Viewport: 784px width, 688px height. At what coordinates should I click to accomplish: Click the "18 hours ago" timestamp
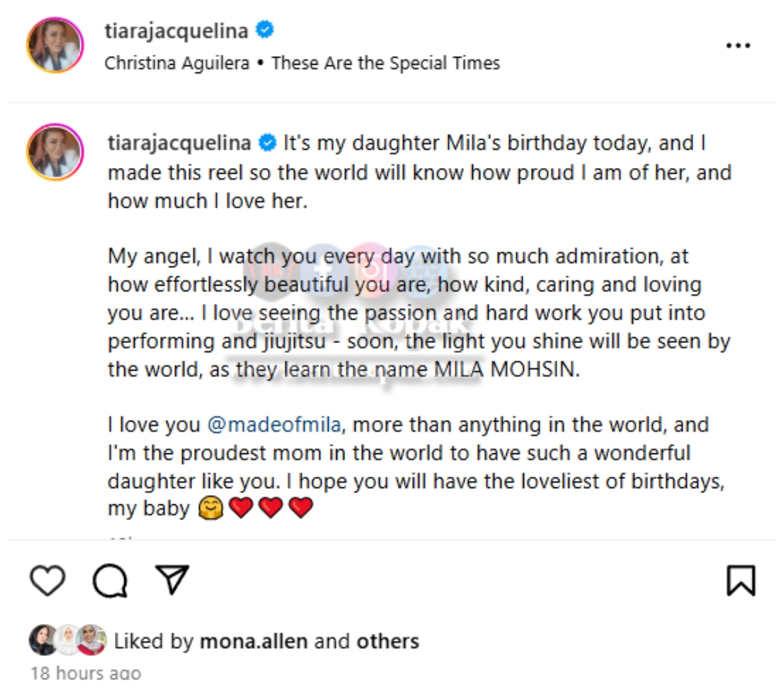tap(86, 673)
